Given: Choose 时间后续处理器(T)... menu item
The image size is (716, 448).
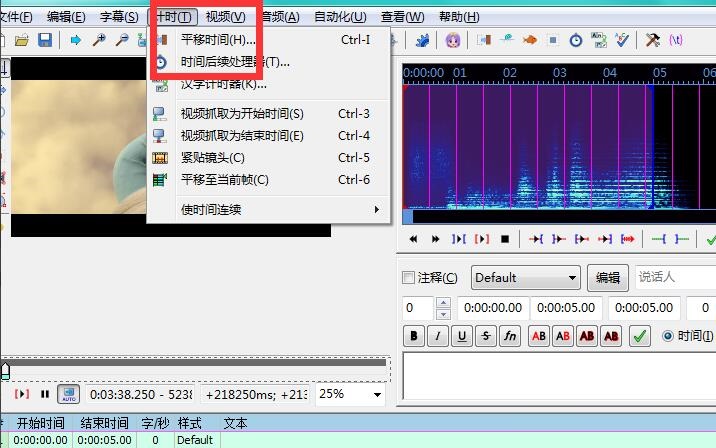Looking at the screenshot, I should pos(268,62).
